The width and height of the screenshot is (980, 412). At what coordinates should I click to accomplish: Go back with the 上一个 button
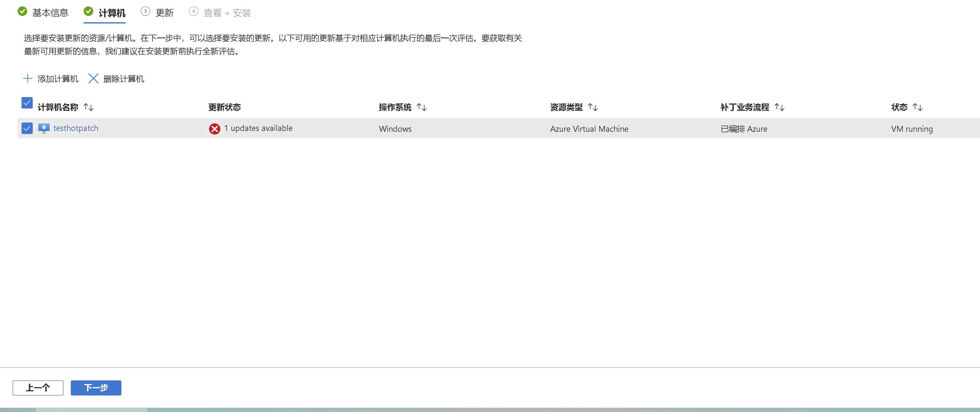(x=38, y=388)
